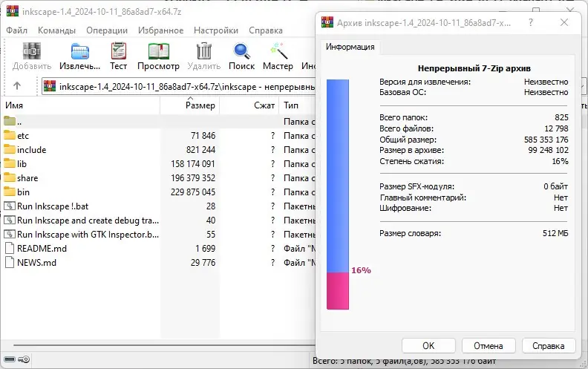
Task: Click the 'Размер в архиве' value 99 248 102
Action: pos(548,151)
